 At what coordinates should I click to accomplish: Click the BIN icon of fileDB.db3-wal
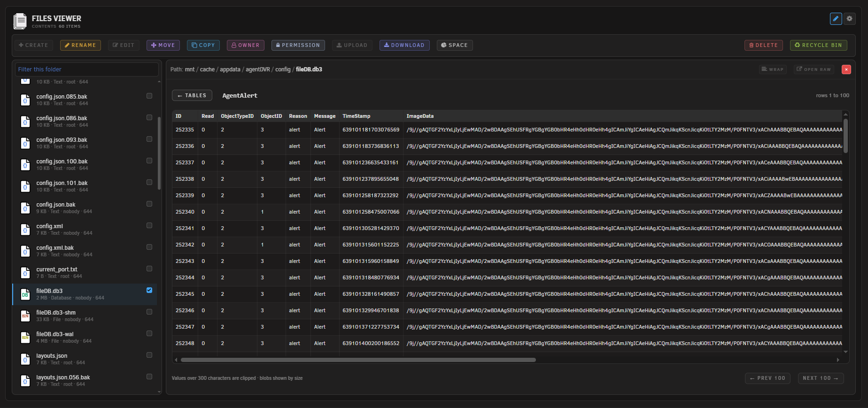[x=25, y=338]
